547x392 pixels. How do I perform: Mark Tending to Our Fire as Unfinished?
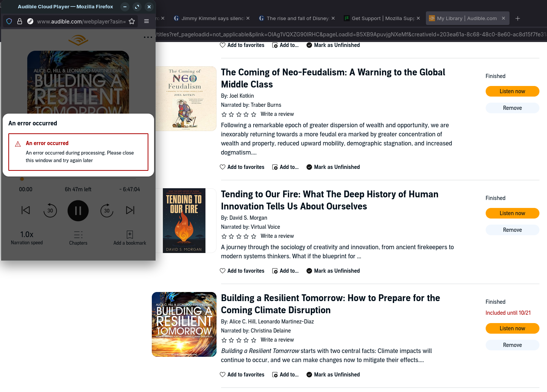pos(333,271)
